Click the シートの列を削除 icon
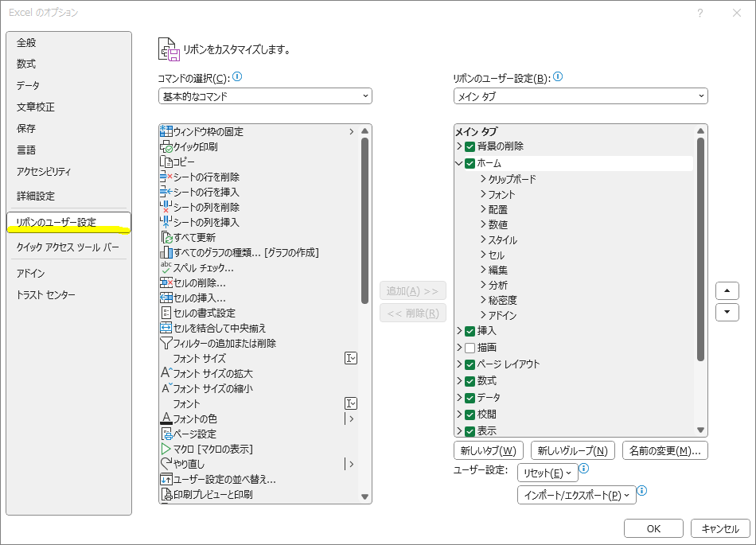Image resolution: width=756 pixels, height=545 pixels. coord(166,207)
